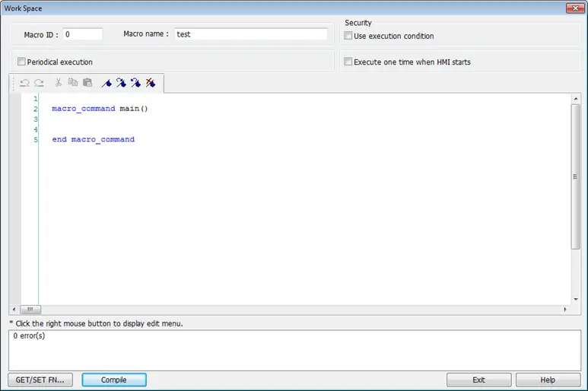Click the Redo icon in editor toolbar
Viewport: 588px width, 391px height.
coord(39,83)
